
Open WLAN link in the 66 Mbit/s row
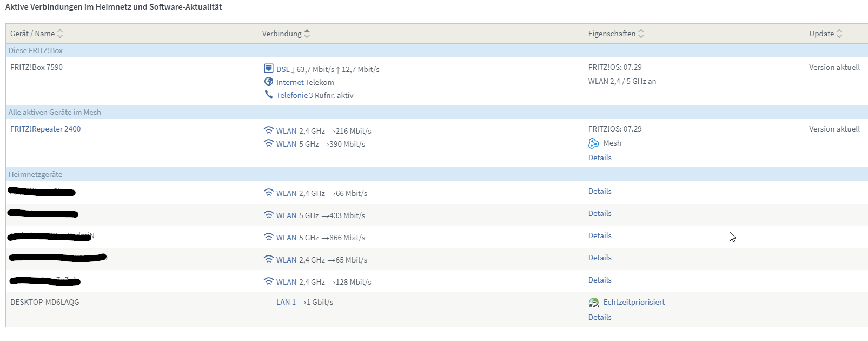pyautogui.click(x=286, y=193)
